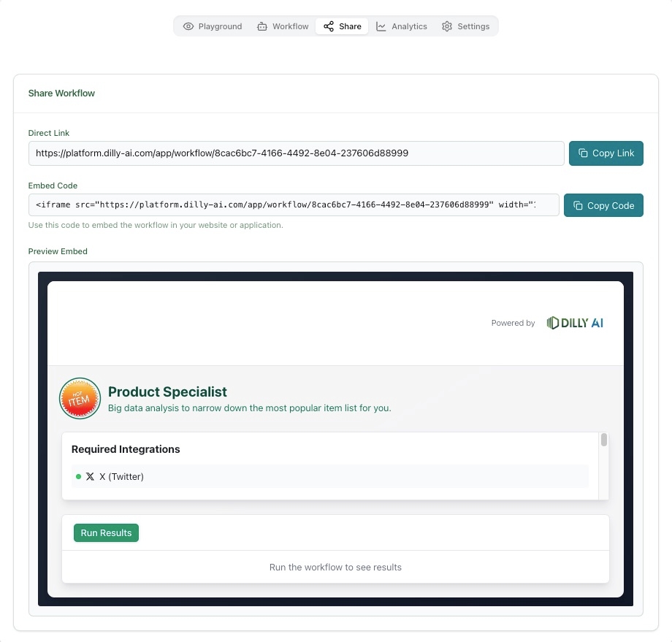Switch to the Workflow tab

click(x=283, y=26)
